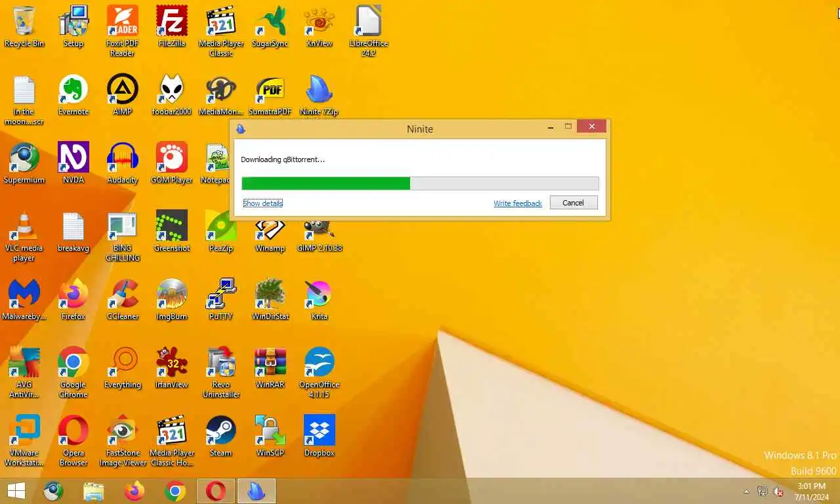This screenshot has height=504, width=840.
Task: Click the Evernote desktop shortcut
Action: (73, 95)
